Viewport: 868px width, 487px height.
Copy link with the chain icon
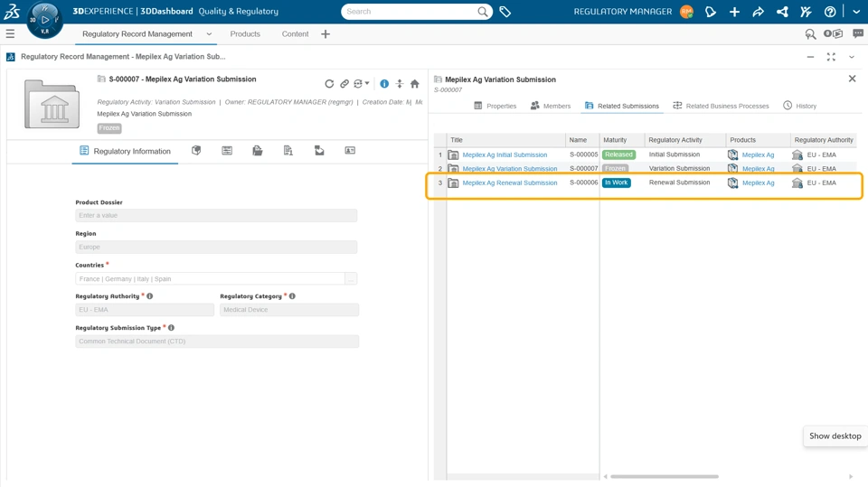pyautogui.click(x=344, y=84)
